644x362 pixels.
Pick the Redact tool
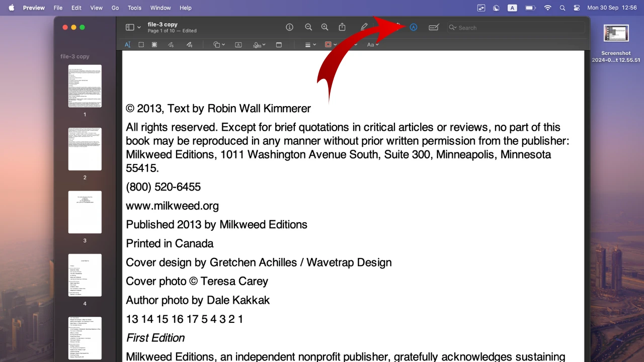(x=154, y=44)
